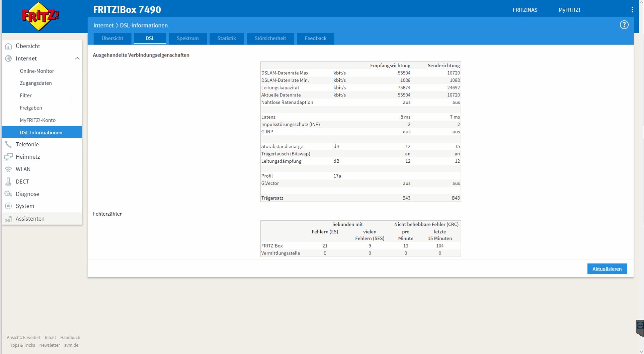Click the Leitungskapazität value 75874

click(x=404, y=88)
